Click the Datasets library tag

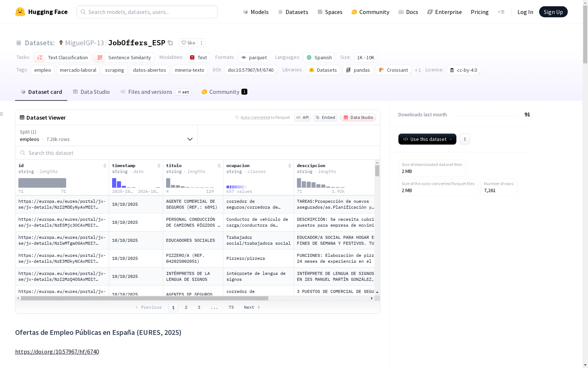[x=323, y=70]
